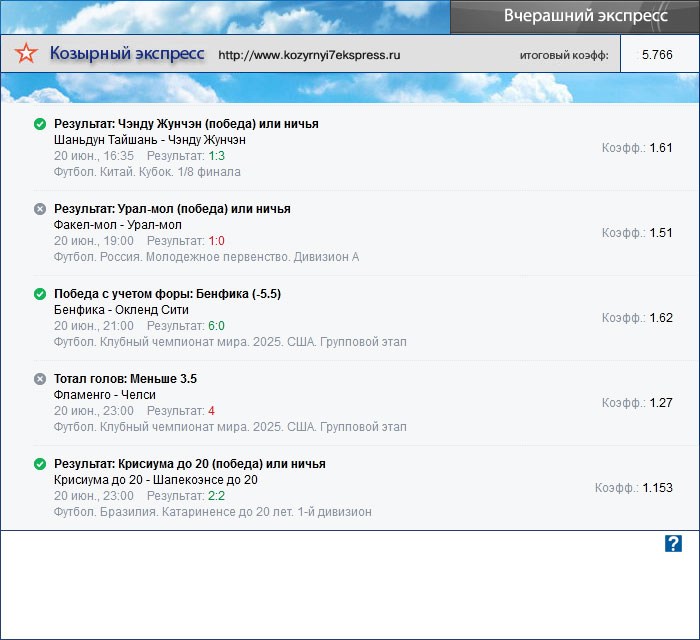This screenshot has width=700, height=640.
Task: Click the score 2:2 result
Action: [217, 496]
